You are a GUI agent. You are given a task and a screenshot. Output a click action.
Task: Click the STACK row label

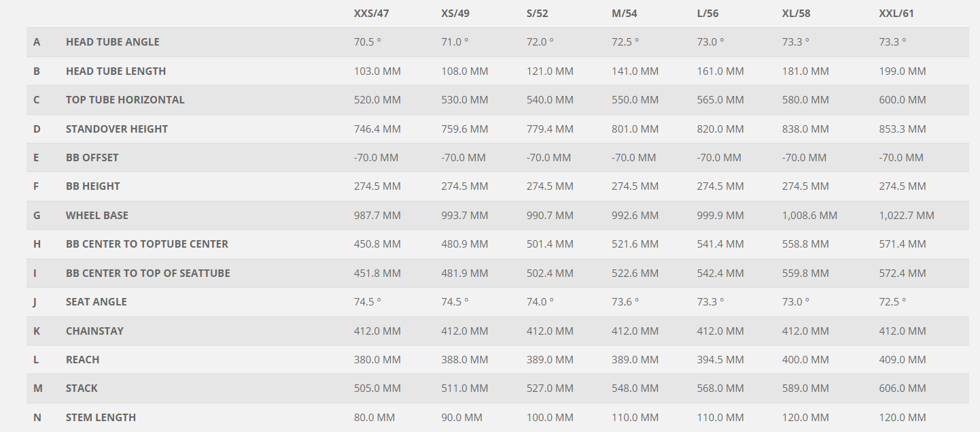(82, 388)
